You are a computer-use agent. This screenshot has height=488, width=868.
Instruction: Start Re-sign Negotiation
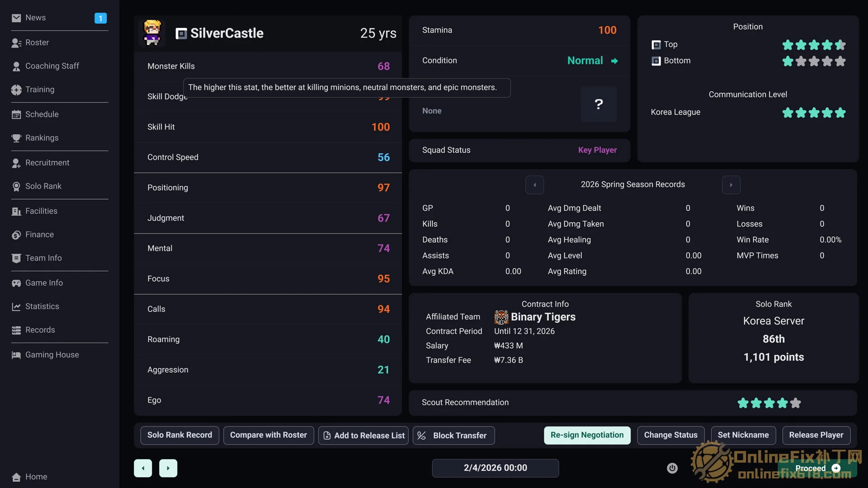click(x=587, y=435)
